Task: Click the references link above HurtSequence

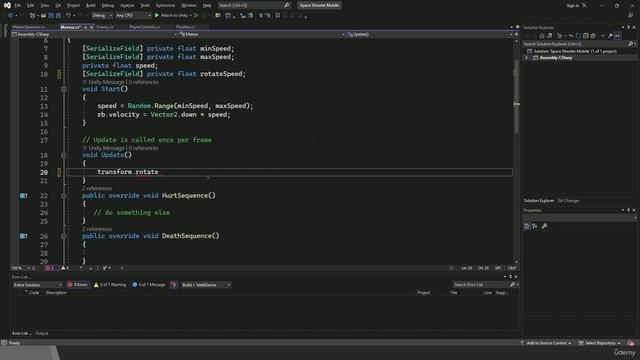Action: coord(97,189)
